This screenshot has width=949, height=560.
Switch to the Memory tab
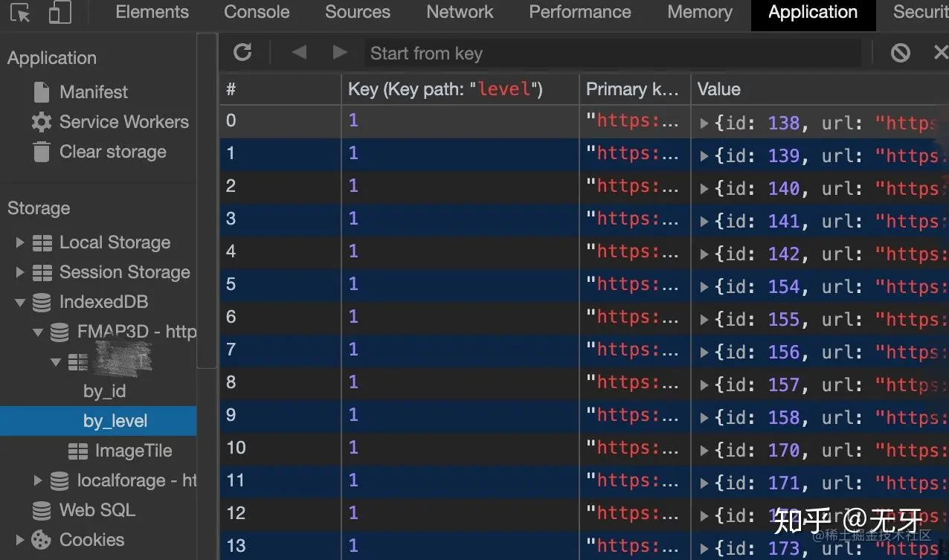pyautogui.click(x=700, y=12)
